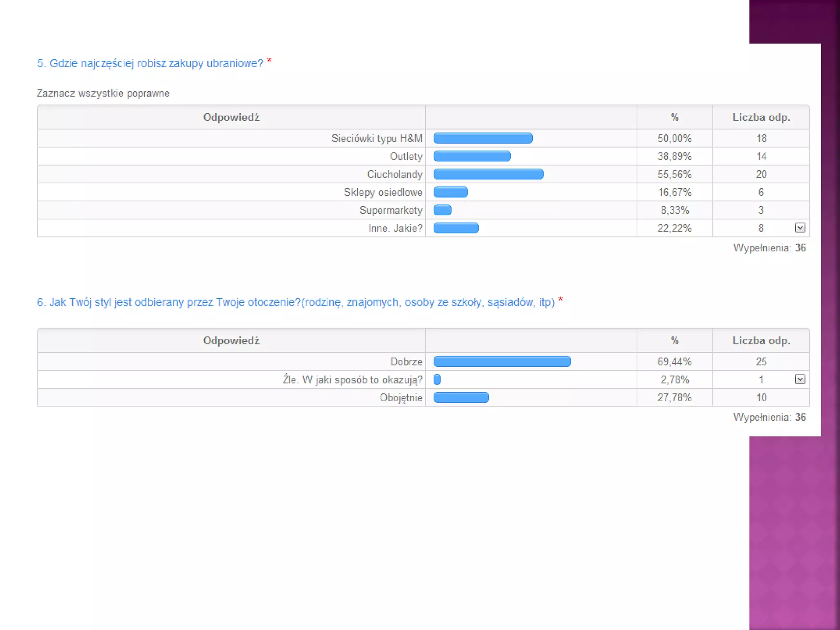Click the Wypełnienia: 36 text under question 6

click(x=769, y=417)
